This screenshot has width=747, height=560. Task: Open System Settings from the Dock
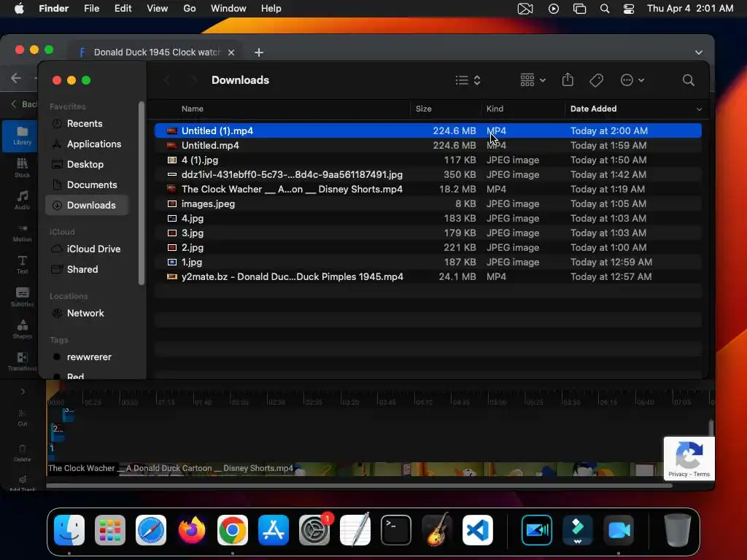314,530
